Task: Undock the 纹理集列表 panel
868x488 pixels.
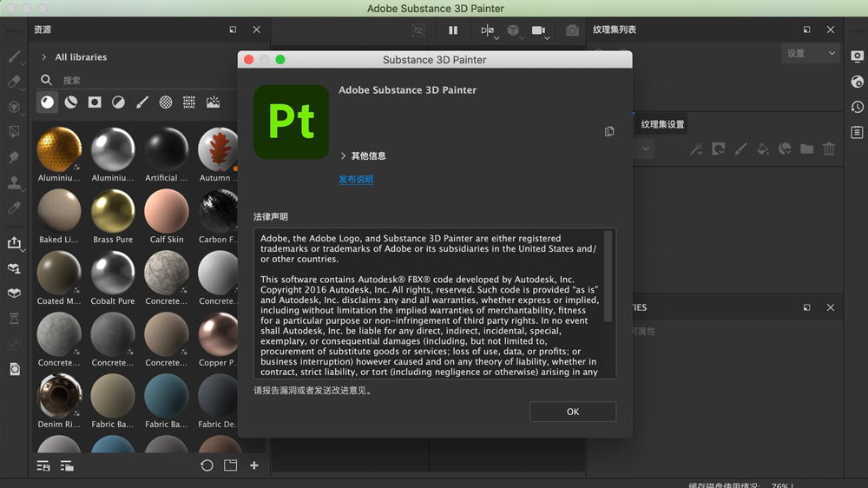Action: [806, 30]
